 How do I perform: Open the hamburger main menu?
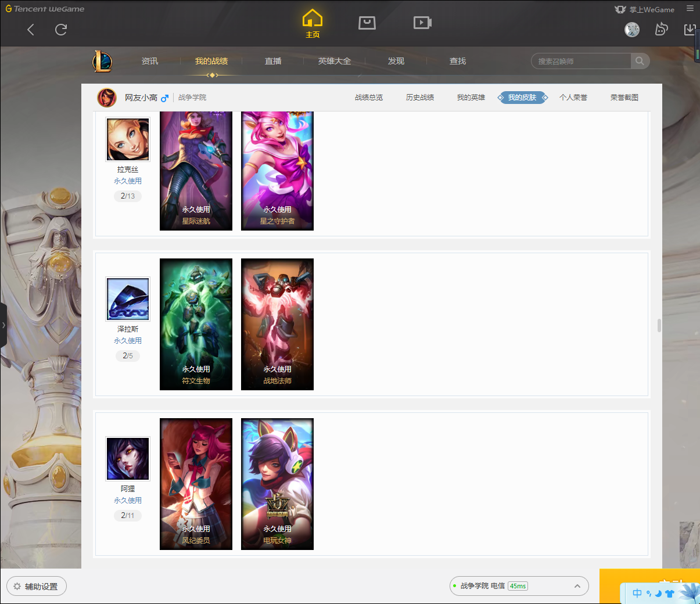pyautogui.click(x=690, y=9)
